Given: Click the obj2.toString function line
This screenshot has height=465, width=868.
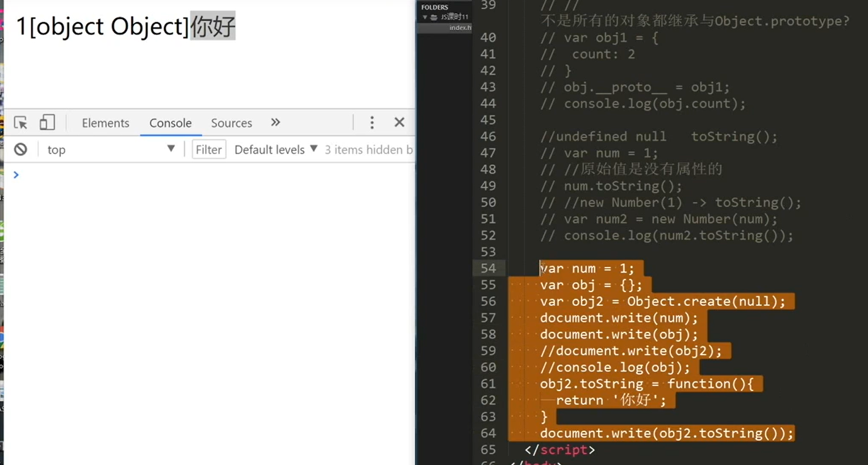Looking at the screenshot, I should [646, 384].
